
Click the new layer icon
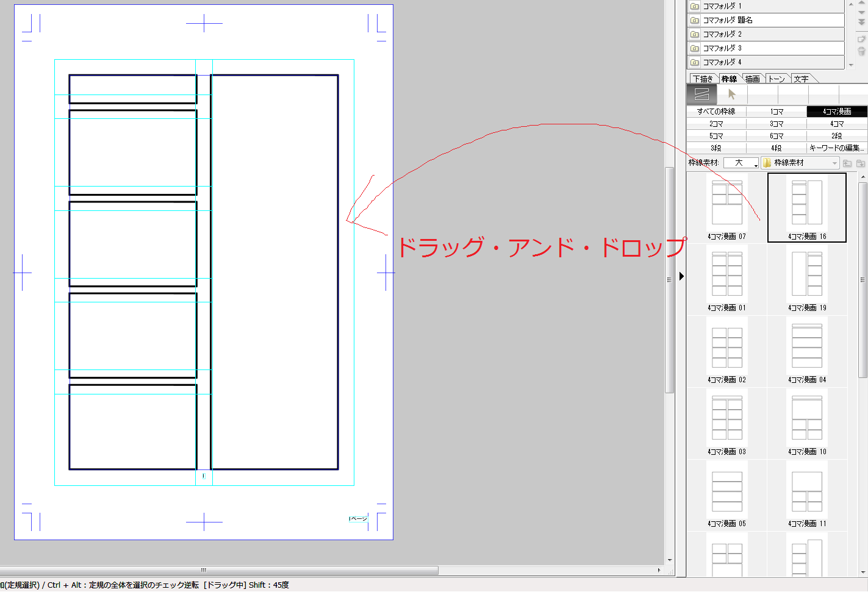coord(861,39)
